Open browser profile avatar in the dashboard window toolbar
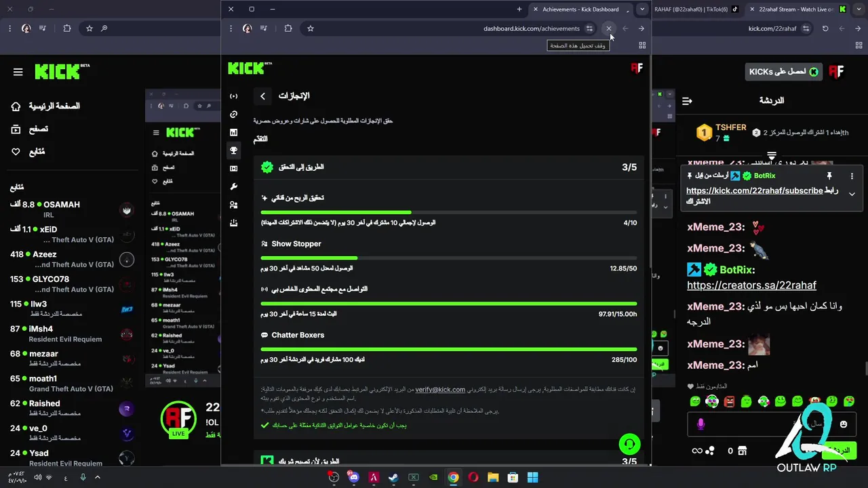Image resolution: width=868 pixels, height=488 pixels. pyautogui.click(x=247, y=28)
